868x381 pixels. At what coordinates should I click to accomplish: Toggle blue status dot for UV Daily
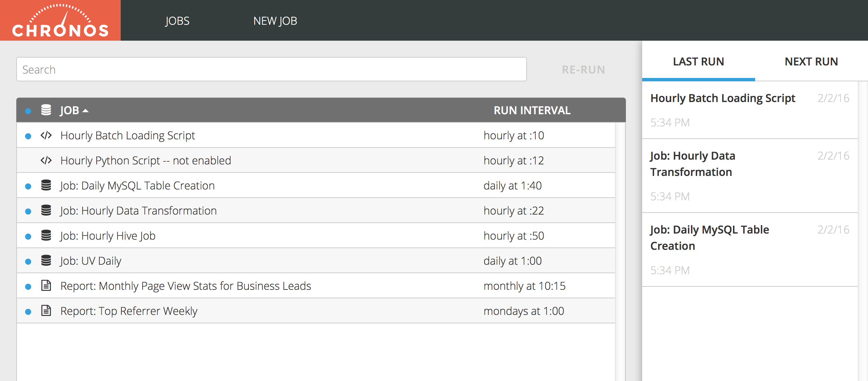(28, 262)
